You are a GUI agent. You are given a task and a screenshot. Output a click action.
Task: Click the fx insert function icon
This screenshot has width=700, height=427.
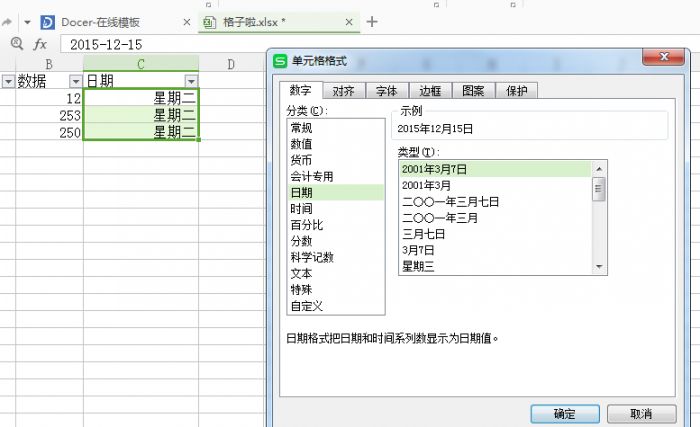(x=40, y=44)
